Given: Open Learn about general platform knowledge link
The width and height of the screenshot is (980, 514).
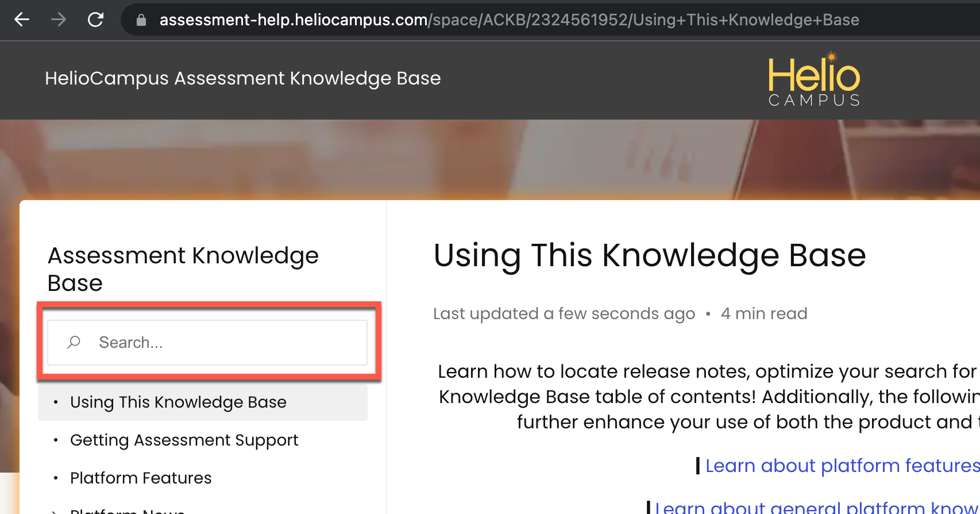Looking at the screenshot, I should [x=817, y=507].
